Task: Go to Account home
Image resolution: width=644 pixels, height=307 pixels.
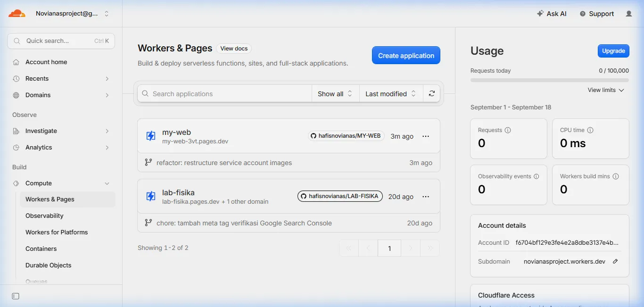Action: click(x=46, y=62)
